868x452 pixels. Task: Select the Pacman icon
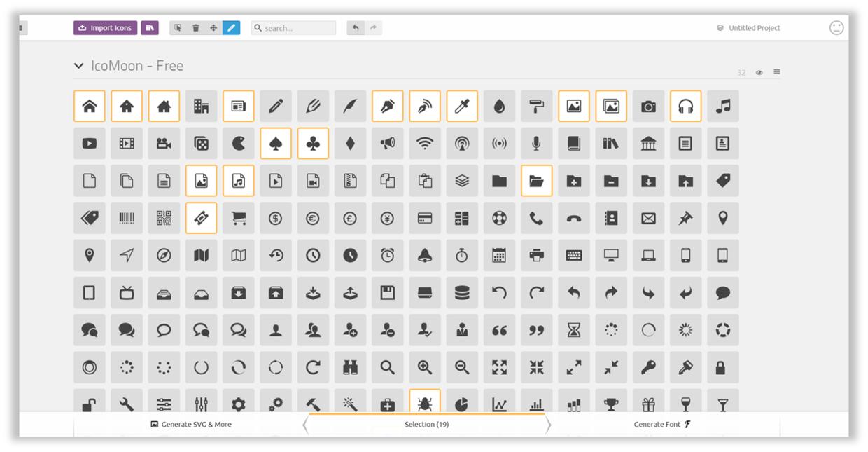(x=239, y=144)
